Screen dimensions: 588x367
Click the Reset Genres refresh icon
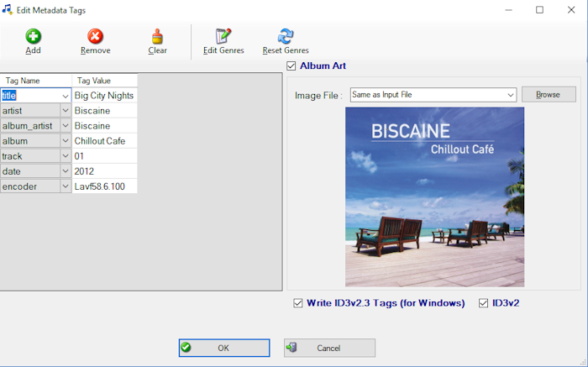click(286, 36)
